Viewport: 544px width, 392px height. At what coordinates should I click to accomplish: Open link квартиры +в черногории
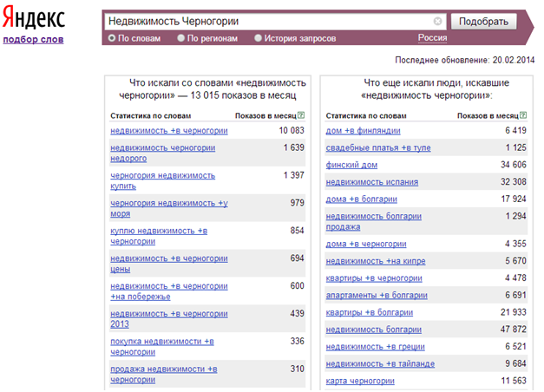[x=374, y=278]
